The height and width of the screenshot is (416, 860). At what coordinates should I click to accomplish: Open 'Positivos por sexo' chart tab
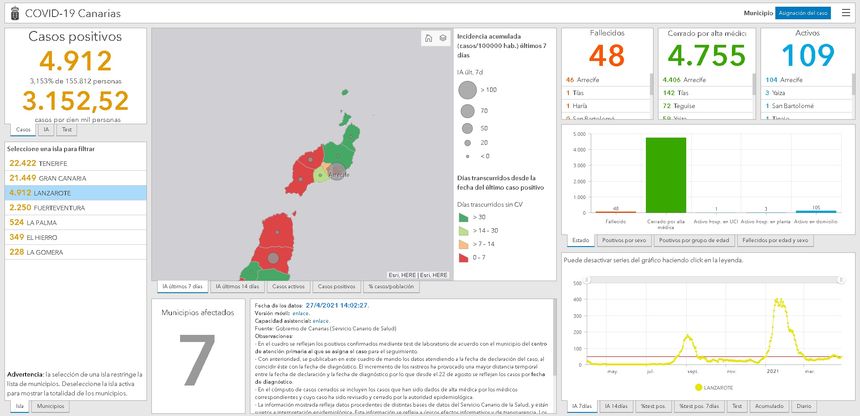tap(624, 240)
